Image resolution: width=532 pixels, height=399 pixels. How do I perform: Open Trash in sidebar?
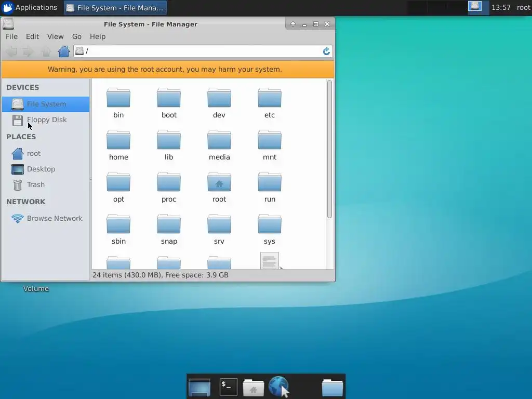pyautogui.click(x=46, y=184)
